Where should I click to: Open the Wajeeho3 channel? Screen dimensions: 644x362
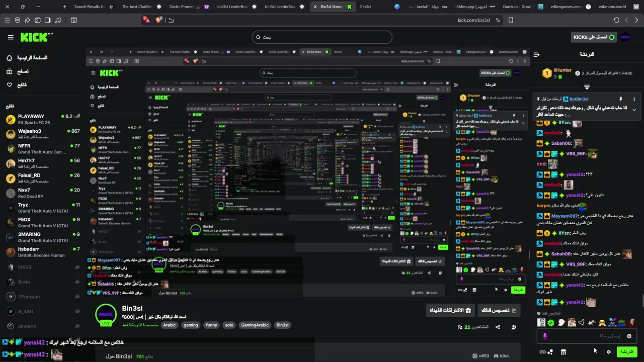pyautogui.click(x=42, y=134)
